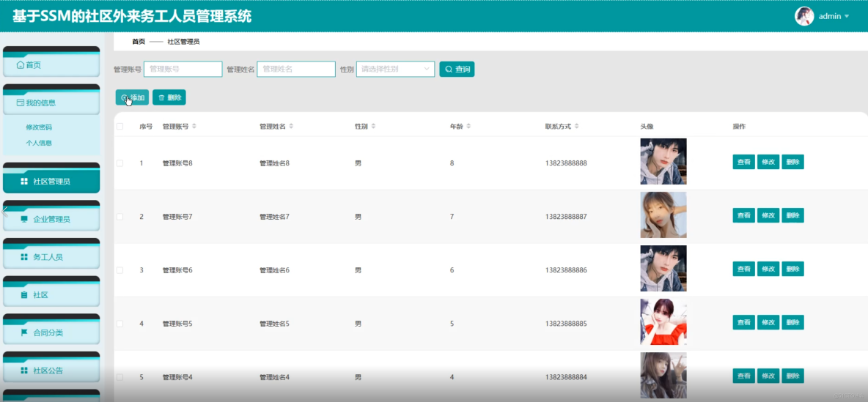Open avatar thumbnail in 管理账号5 row
The image size is (868, 402).
[x=663, y=322]
